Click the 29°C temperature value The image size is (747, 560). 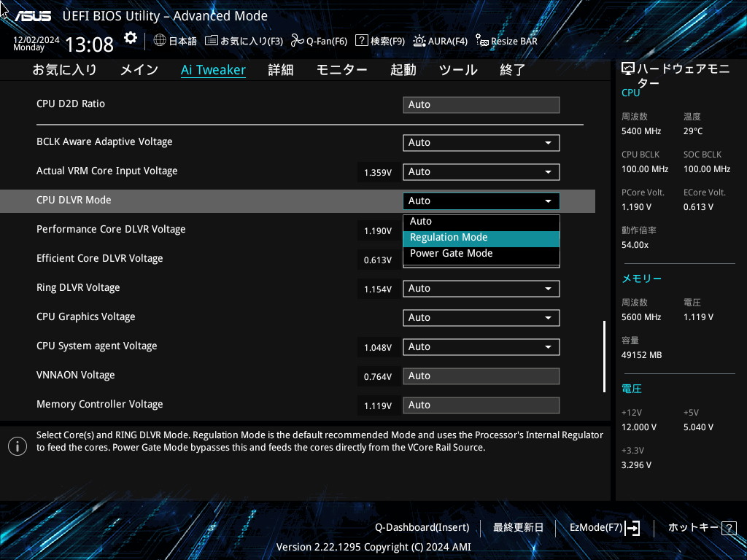pyautogui.click(x=693, y=131)
